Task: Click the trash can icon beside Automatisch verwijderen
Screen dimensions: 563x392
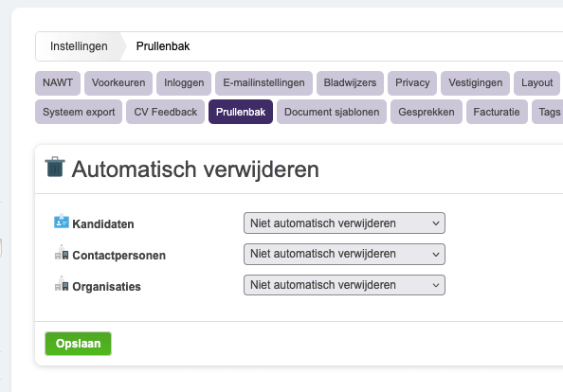Action: (x=55, y=167)
